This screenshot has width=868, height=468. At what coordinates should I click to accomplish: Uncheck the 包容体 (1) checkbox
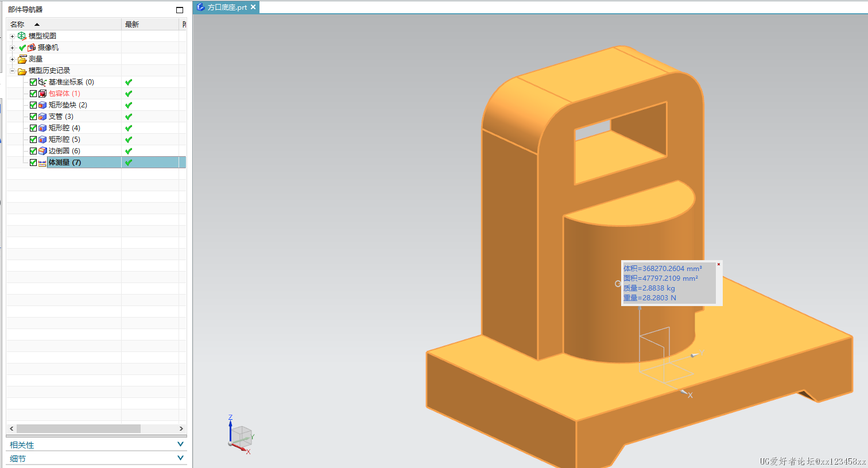pyautogui.click(x=33, y=94)
